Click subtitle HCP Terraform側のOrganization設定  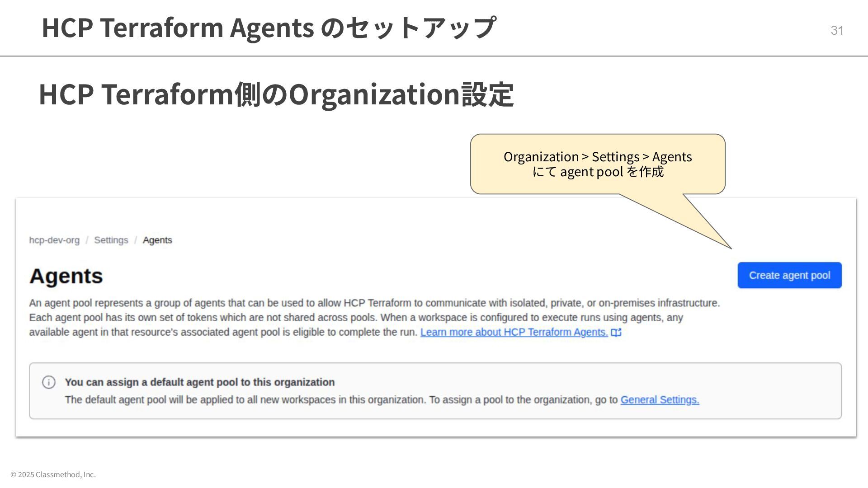coord(276,94)
